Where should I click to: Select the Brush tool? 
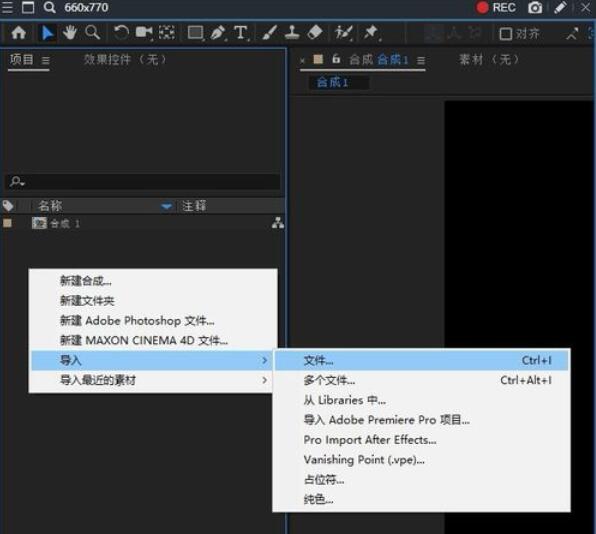[x=269, y=33]
